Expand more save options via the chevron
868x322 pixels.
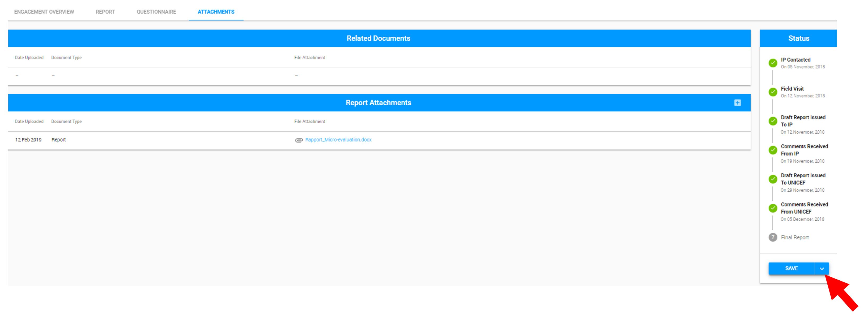coord(822,268)
